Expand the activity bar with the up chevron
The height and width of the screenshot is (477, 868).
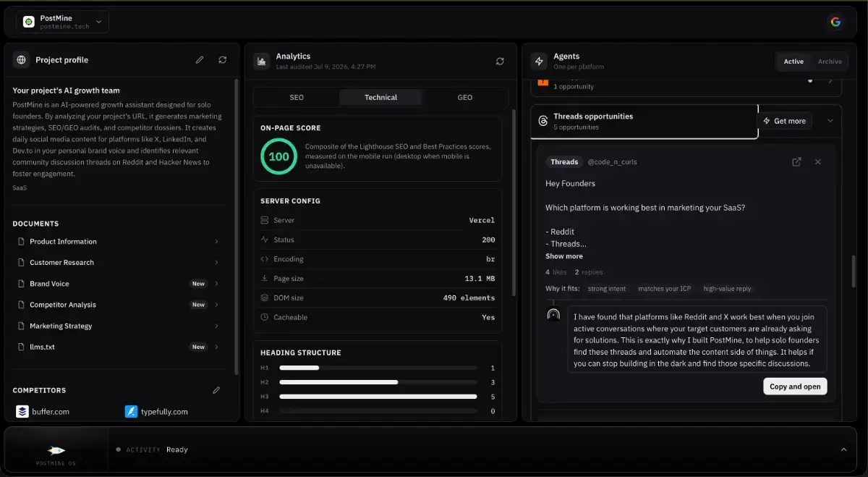click(843, 449)
